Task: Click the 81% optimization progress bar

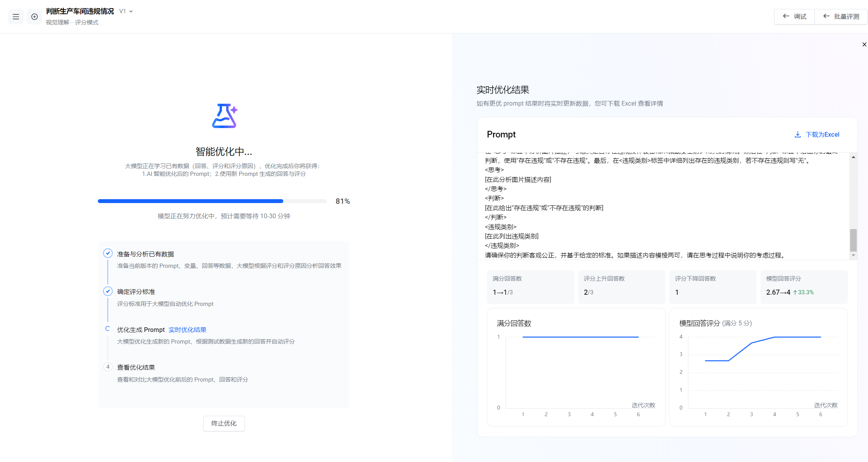Action: point(212,201)
